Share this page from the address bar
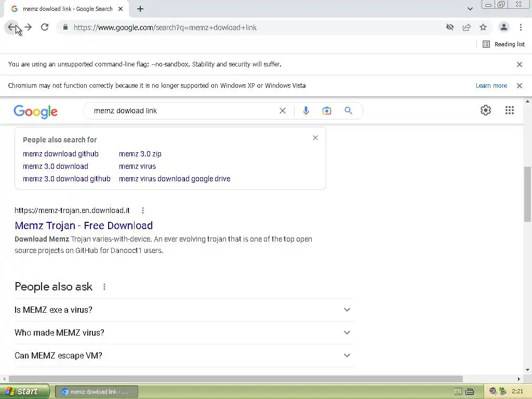Viewport: 532px width, 399px height. [467, 27]
